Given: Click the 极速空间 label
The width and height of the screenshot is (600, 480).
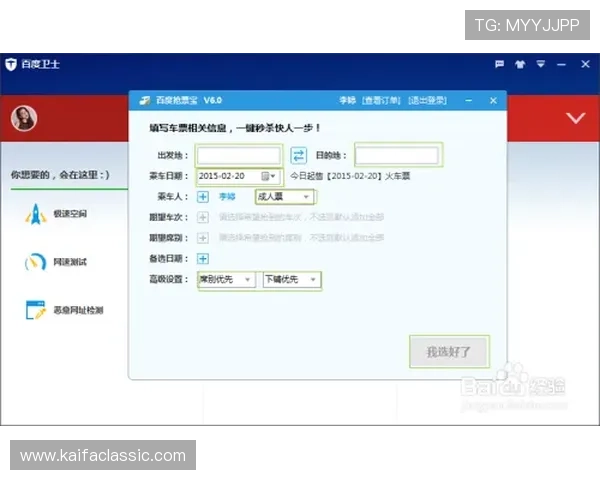Looking at the screenshot, I should (x=70, y=214).
